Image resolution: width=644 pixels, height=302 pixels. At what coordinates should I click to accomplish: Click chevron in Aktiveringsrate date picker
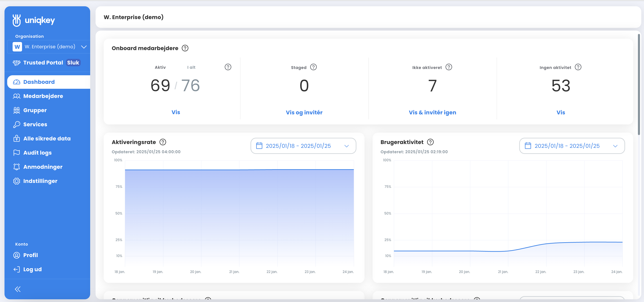347,146
